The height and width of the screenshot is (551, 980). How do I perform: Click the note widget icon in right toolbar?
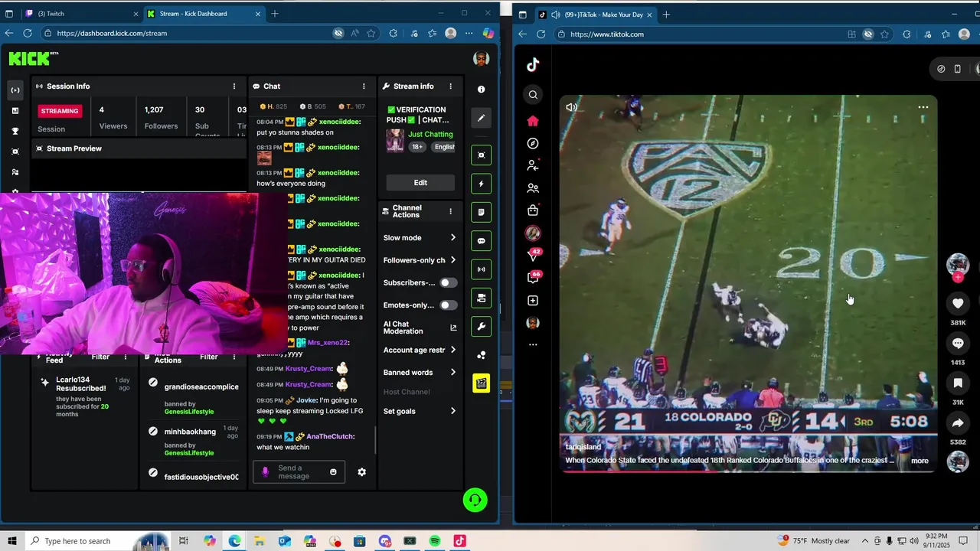481,212
